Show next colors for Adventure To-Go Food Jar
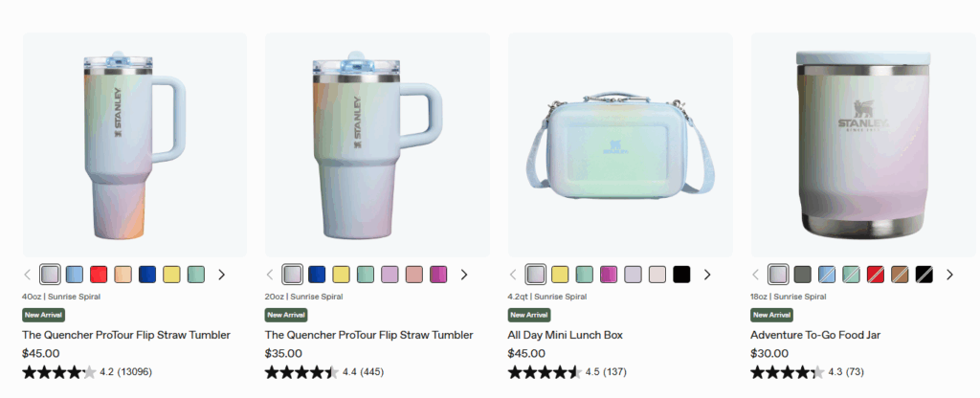Image resolution: width=980 pixels, height=398 pixels. click(949, 275)
